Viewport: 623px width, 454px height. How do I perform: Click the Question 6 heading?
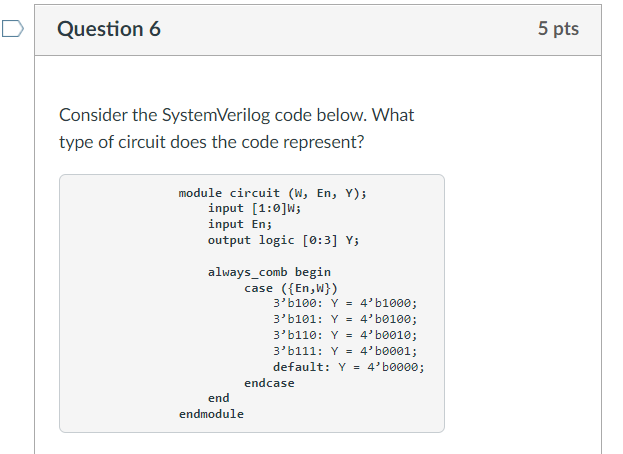click(x=109, y=29)
